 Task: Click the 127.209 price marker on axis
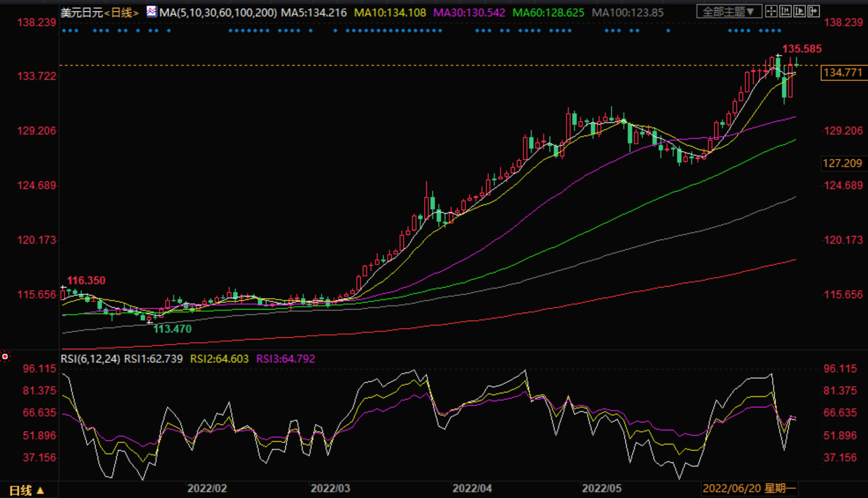(x=843, y=163)
